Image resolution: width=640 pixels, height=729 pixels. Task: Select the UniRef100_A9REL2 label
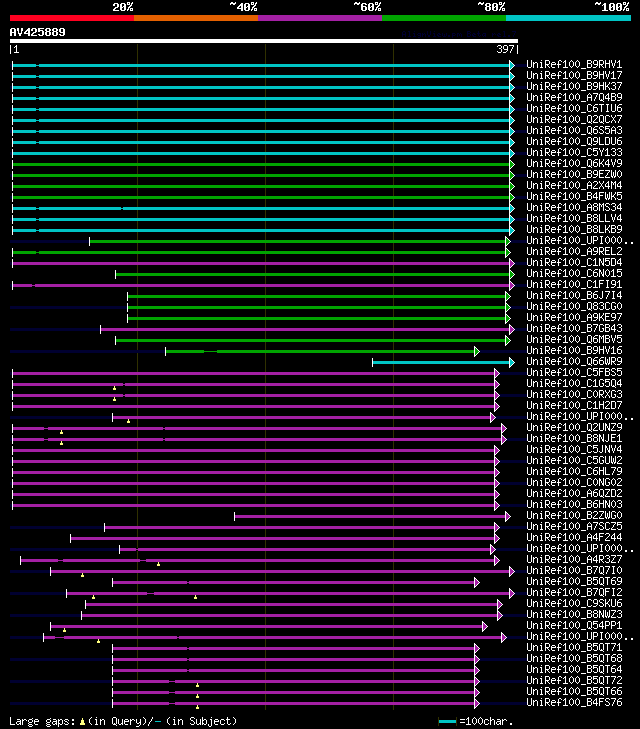point(574,252)
